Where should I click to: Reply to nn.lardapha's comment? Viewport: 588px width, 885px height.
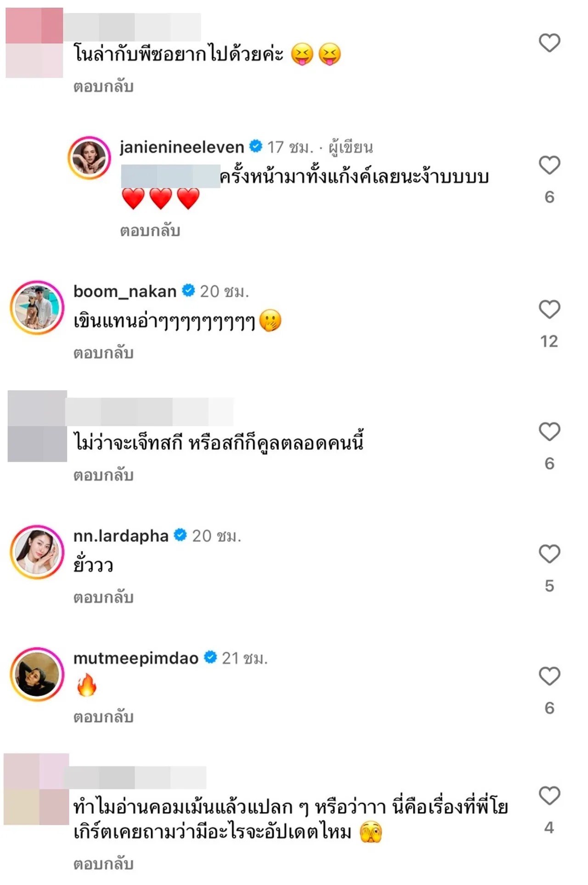(x=103, y=597)
